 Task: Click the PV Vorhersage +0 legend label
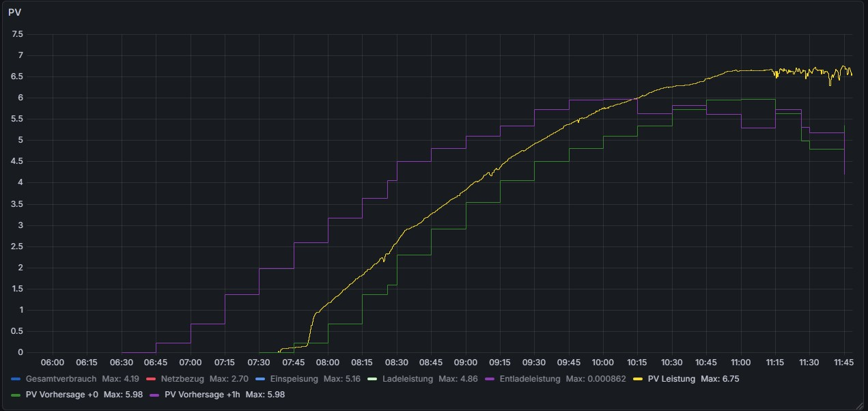61,395
